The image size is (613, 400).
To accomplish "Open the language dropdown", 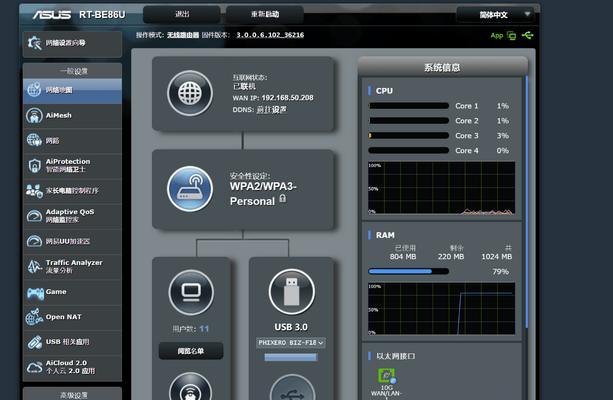I will [x=496, y=15].
